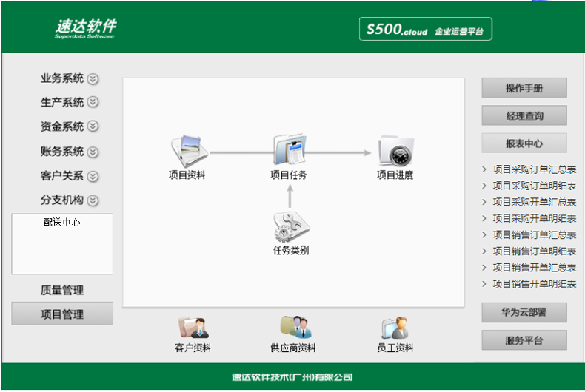Open report 项目采购开单汇总表
Screen dimensions: 585x392
coord(534,202)
